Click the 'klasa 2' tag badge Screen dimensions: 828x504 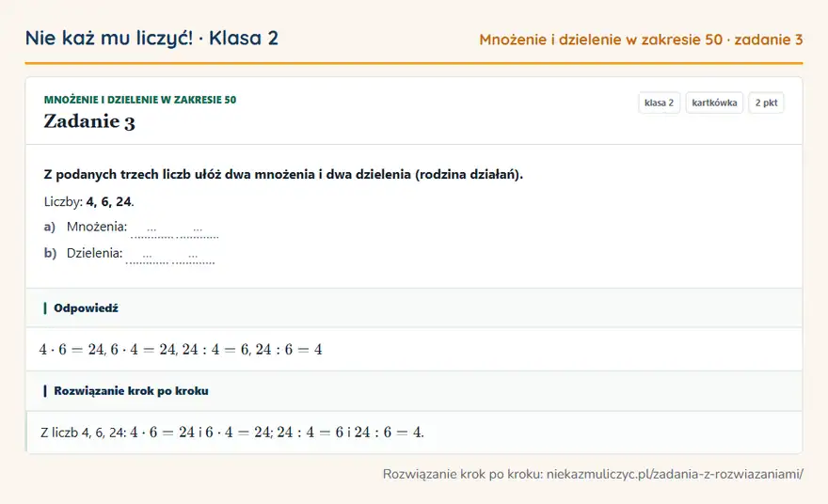[659, 102]
